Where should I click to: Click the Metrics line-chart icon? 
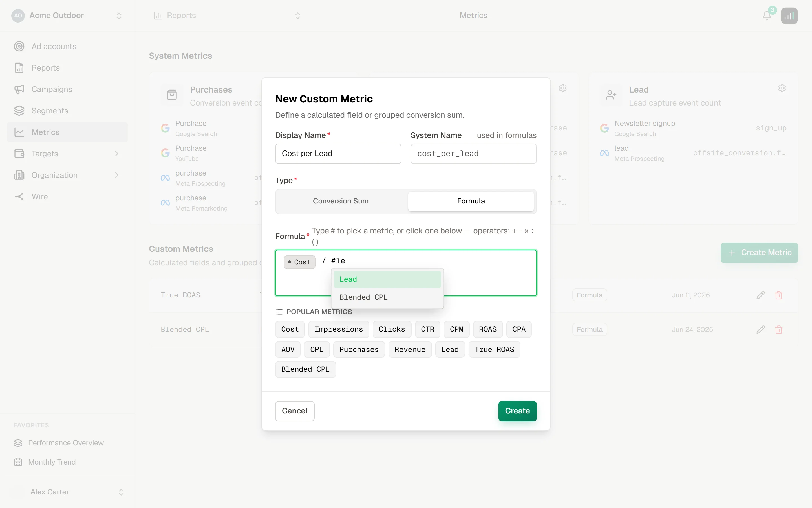(x=19, y=132)
